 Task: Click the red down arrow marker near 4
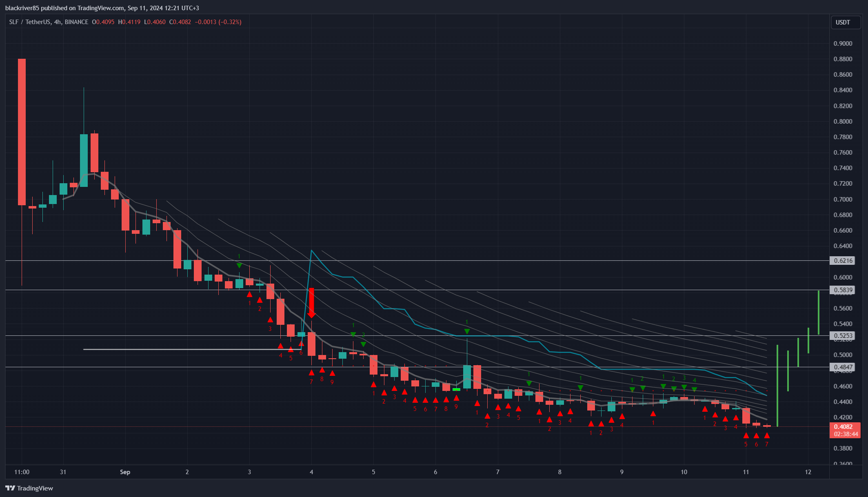click(311, 303)
